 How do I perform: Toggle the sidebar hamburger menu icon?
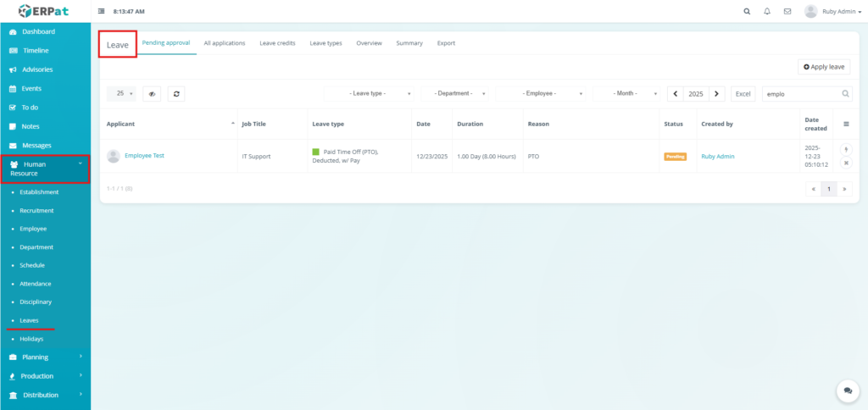tap(102, 12)
